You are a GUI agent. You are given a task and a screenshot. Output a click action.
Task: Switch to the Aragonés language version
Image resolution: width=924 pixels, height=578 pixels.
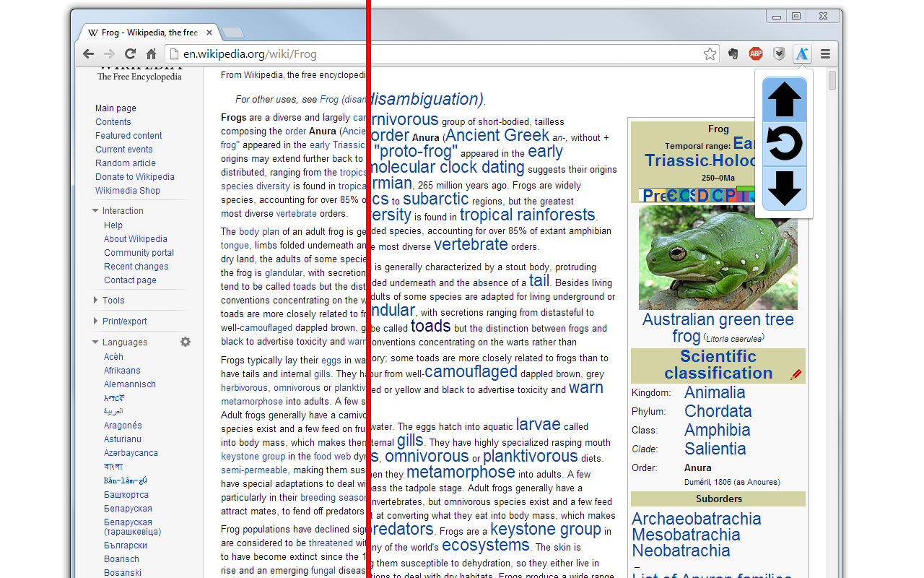click(x=123, y=426)
